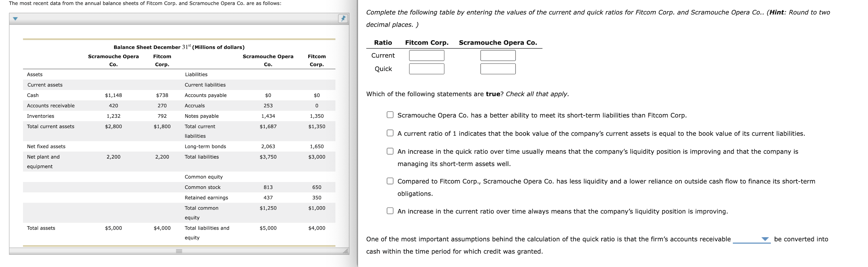Click retained earnings value 350

(317, 198)
